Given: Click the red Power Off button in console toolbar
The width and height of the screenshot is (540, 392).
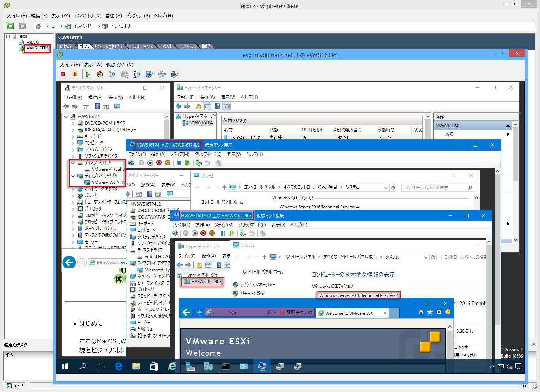Looking at the screenshot, I should [x=63, y=74].
